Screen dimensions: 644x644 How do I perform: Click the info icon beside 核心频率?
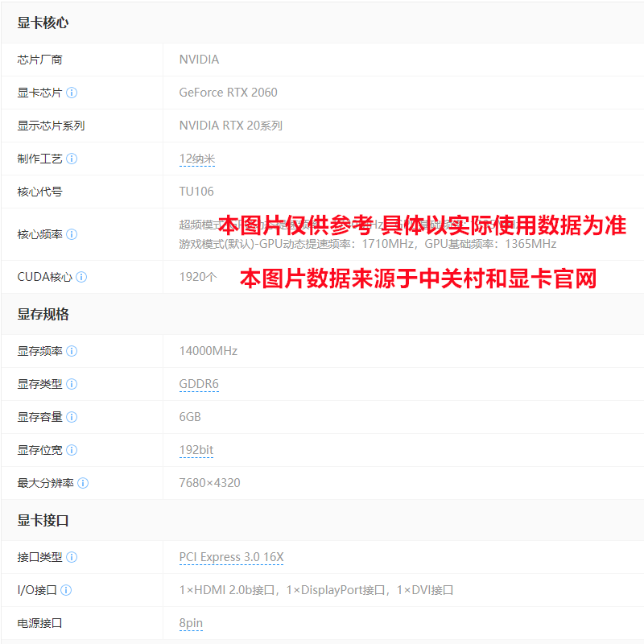click(x=72, y=234)
